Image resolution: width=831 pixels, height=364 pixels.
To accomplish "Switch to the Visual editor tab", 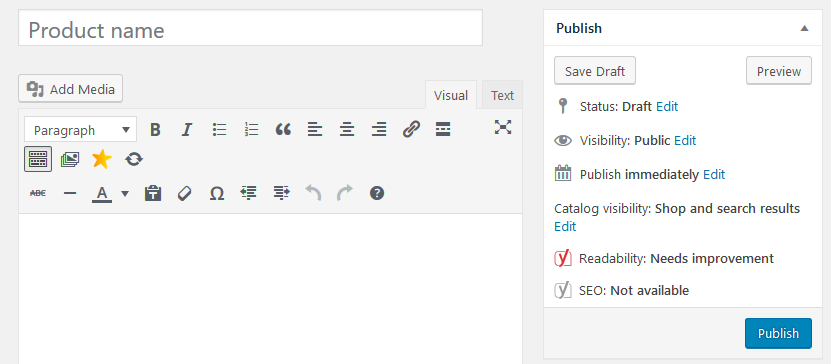I will coord(451,95).
